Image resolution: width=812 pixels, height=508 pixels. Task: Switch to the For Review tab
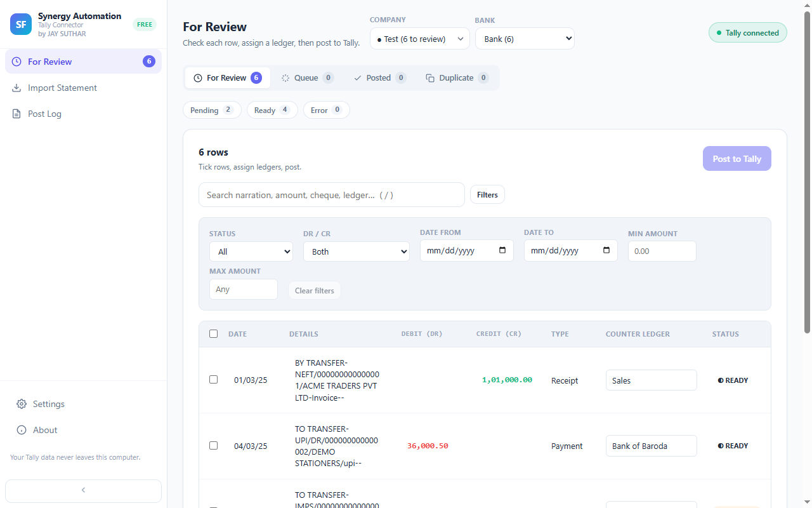[x=227, y=77]
